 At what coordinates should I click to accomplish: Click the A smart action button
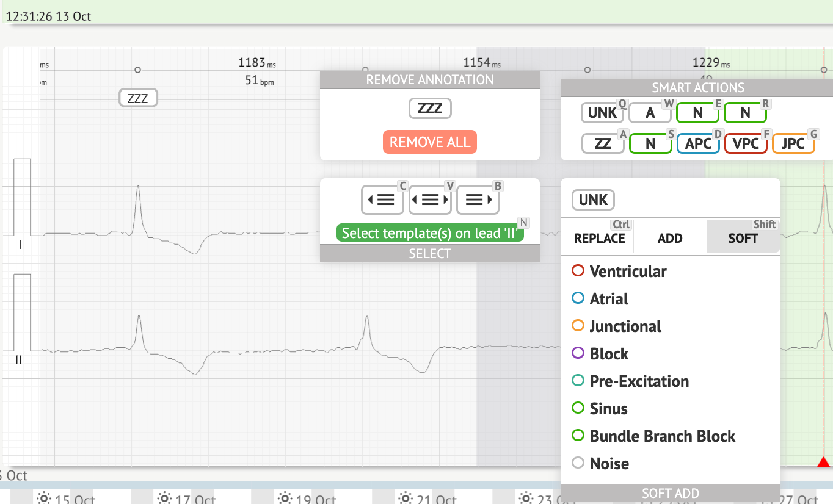[x=650, y=113]
